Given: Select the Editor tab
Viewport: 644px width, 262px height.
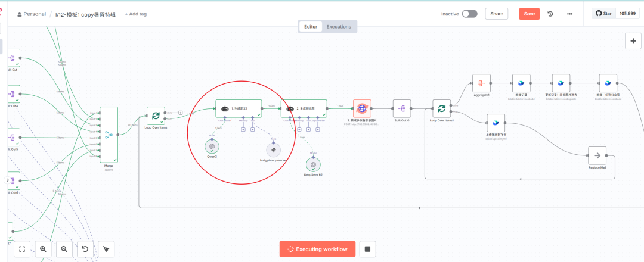Looking at the screenshot, I should click(311, 27).
